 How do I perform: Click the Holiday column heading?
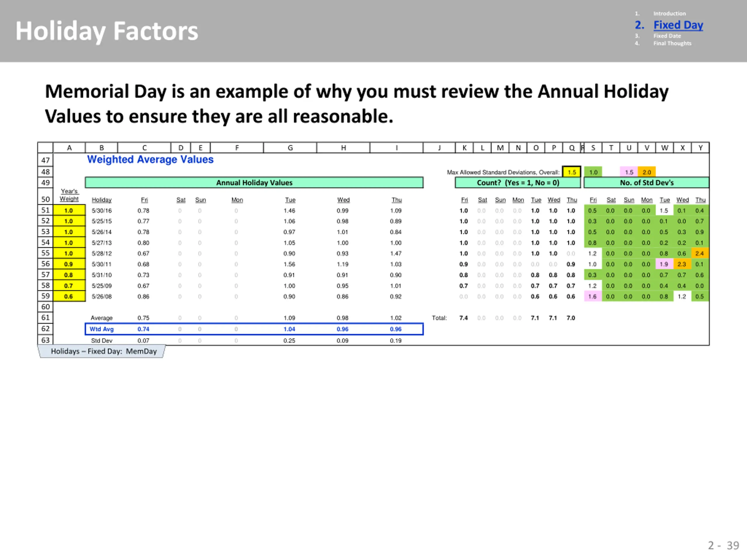[x=102, y=200]
